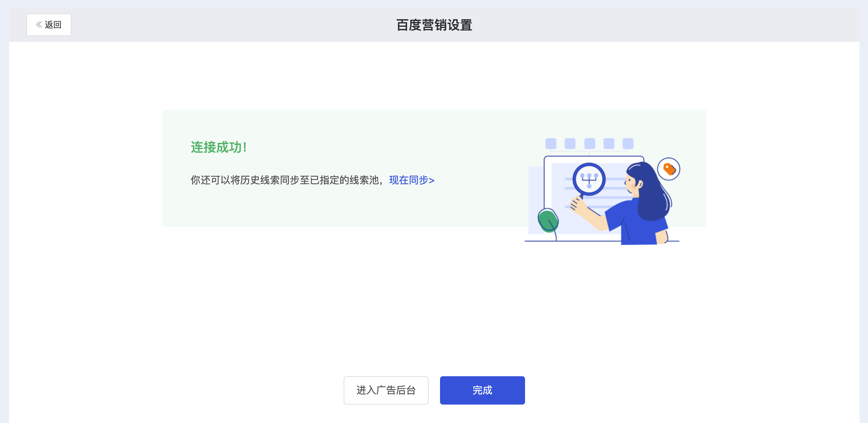Open the 现在同步> link
Screen dimensions: 868x423
click(x=412, y=180)
